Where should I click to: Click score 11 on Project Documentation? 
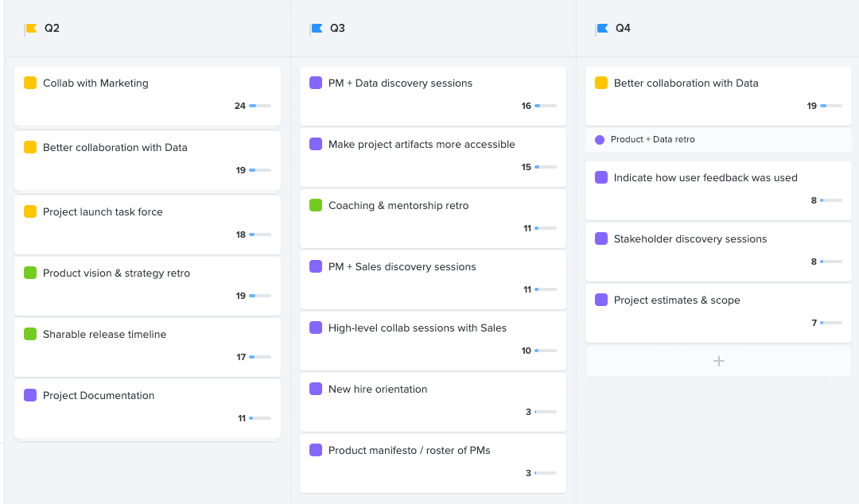[x=242, y=418]
